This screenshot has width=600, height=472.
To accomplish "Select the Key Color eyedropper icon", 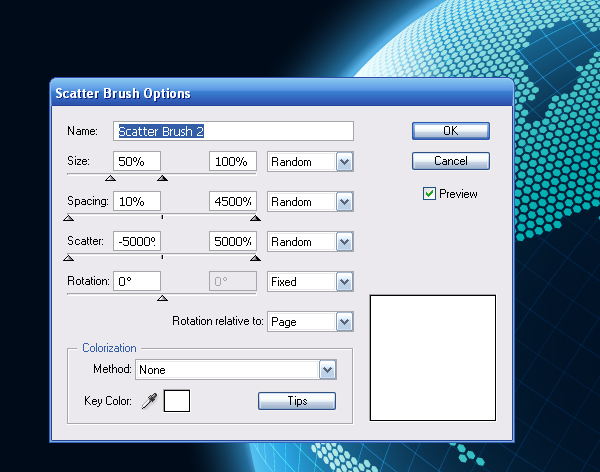I will (149, 401).
